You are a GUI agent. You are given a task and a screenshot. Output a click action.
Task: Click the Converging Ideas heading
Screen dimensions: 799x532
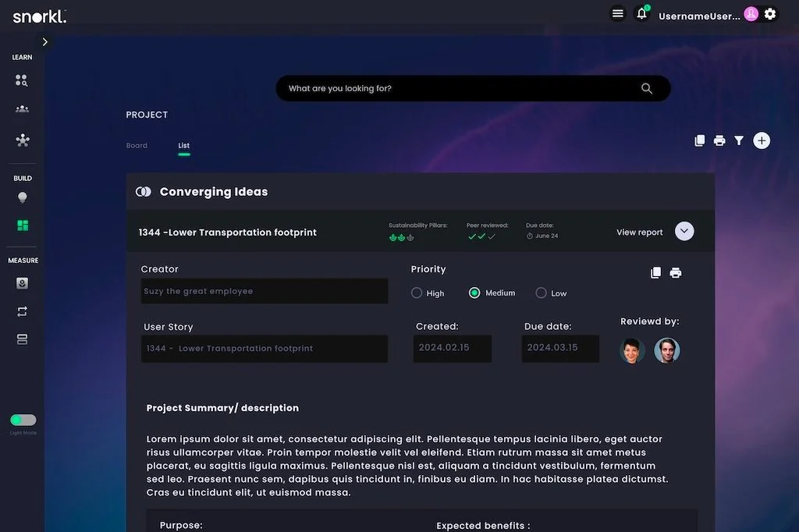(214, 192)
